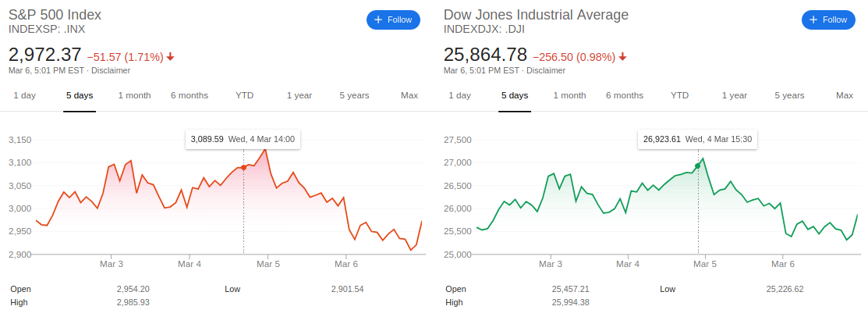Click the red data point on S&P chart
868x317 pixels.
(x=244, y=167)
